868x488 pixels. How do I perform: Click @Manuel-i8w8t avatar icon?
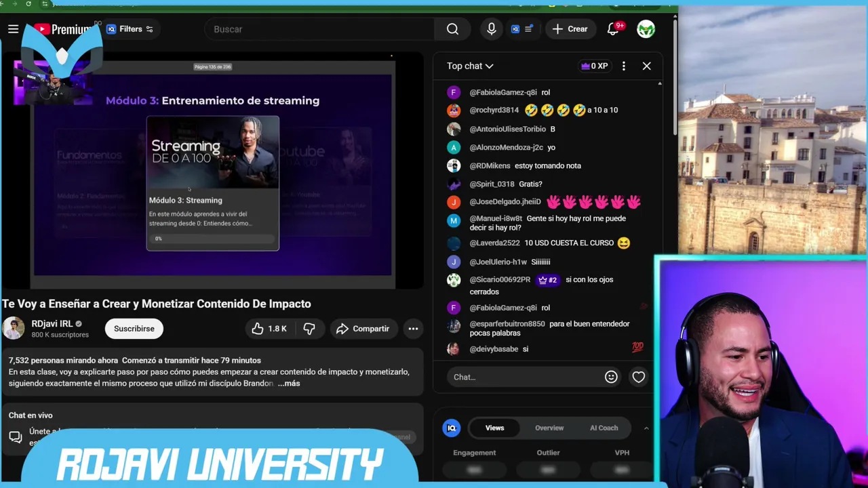(x=454, y=220)
